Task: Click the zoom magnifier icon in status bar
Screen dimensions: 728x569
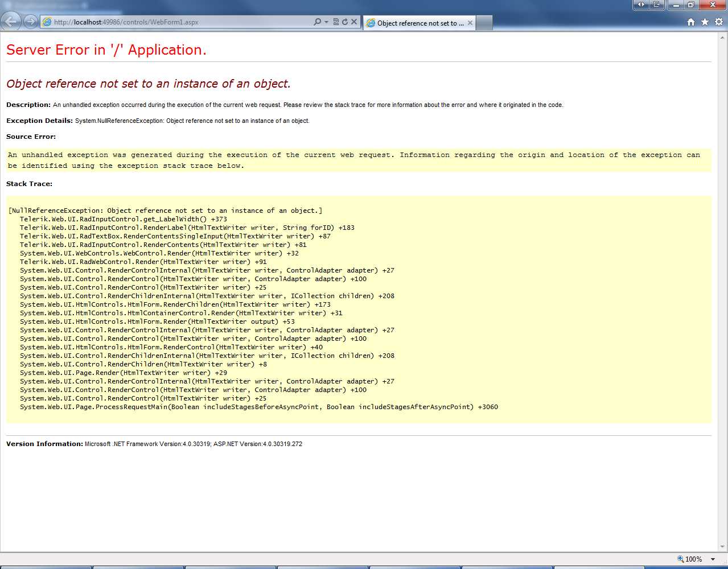Action: pyautogui.click(x=680, y=559)
